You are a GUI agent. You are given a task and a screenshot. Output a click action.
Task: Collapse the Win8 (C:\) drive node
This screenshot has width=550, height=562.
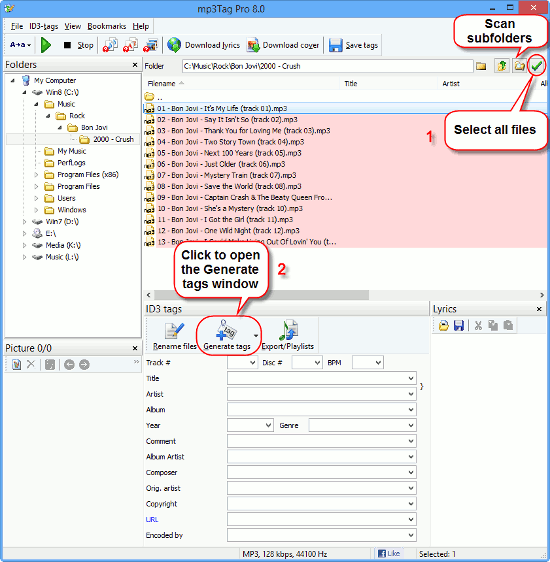[x=24, y=92]
